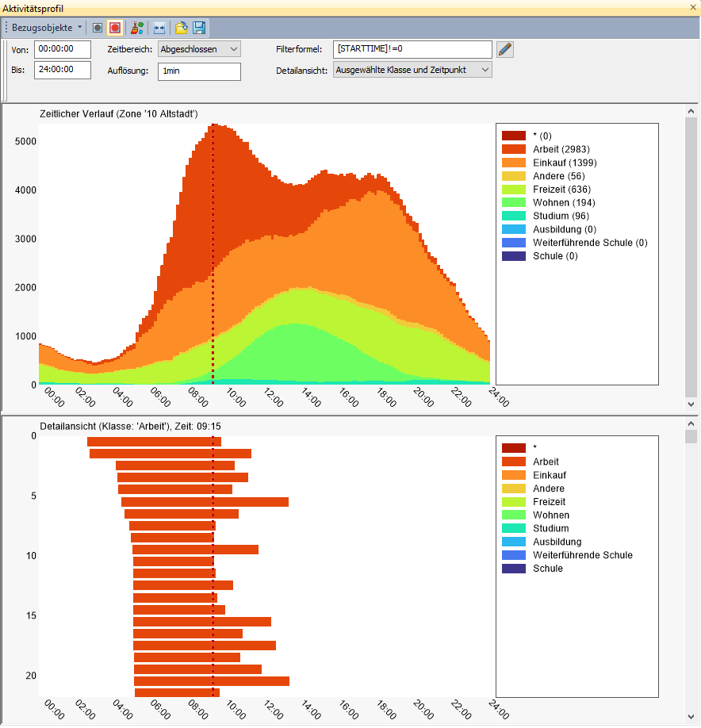Click the horizontal arrows fit-width icon
Image resolution: width=701 pixels, height=728 pixels.
click(159, 28)
